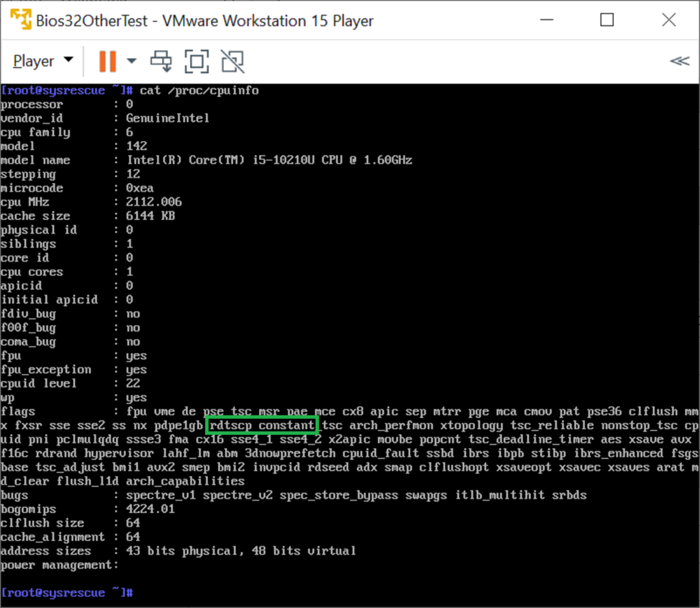Click the cat /proc/cpuinfo command text

click(199, 90)
